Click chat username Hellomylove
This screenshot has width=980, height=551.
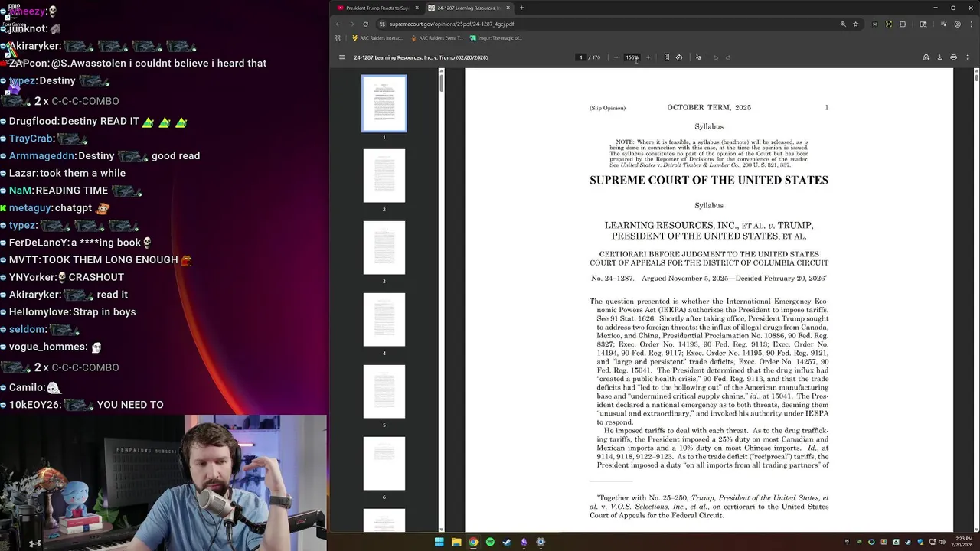(x=39, y=312)
